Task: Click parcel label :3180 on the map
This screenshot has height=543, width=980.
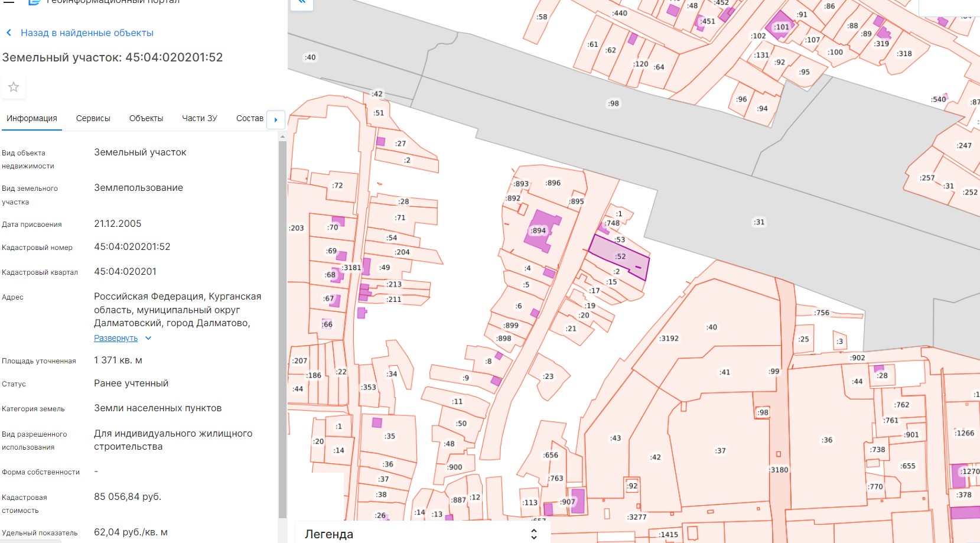Action: point(779,470)
